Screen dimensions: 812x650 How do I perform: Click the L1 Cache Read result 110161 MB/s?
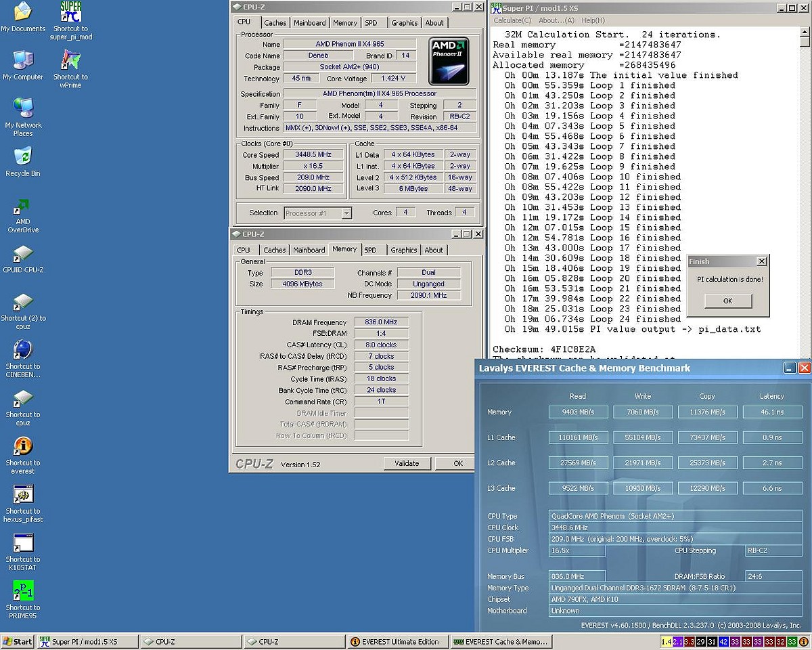[578, 437]
